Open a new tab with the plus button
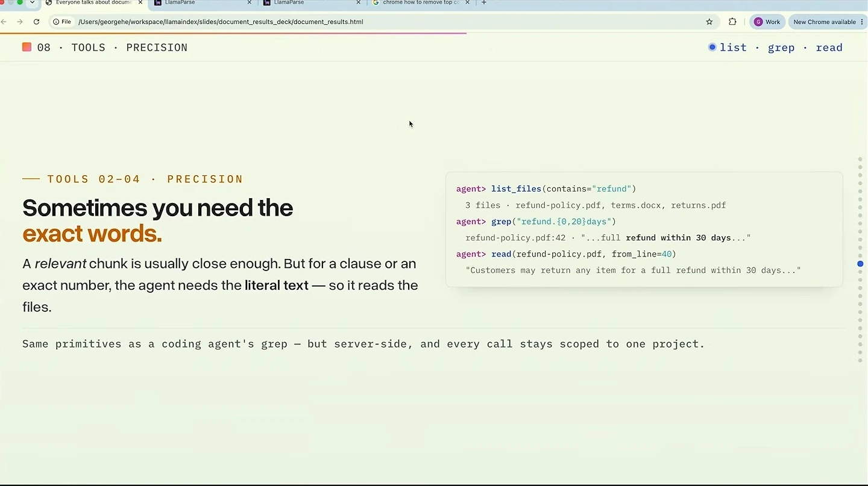This screenshot has height=486, width=868. pyautogui.click(x=483, y=3)
